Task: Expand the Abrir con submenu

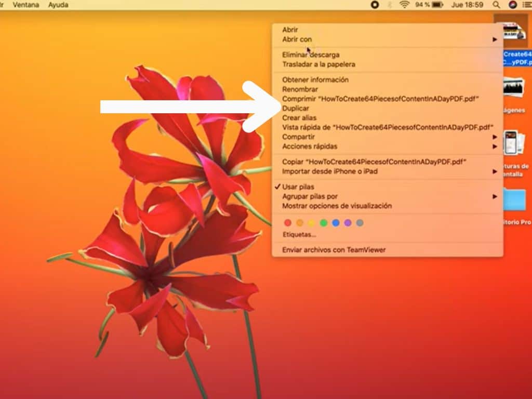Action: point(297,39)
